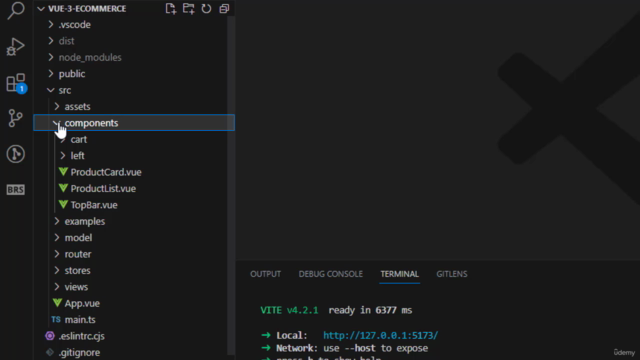Expand the examples folder
Viewport: 640px width, 360px height.
(57, 221)
